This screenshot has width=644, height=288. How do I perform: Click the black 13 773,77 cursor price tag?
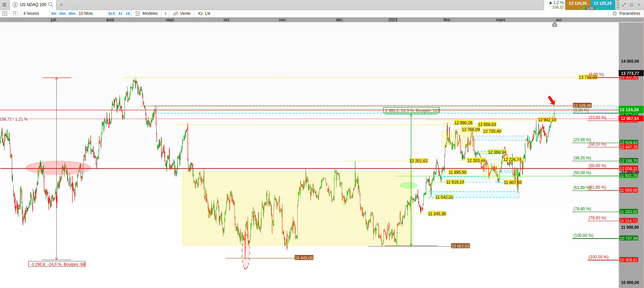coord(631,73)
